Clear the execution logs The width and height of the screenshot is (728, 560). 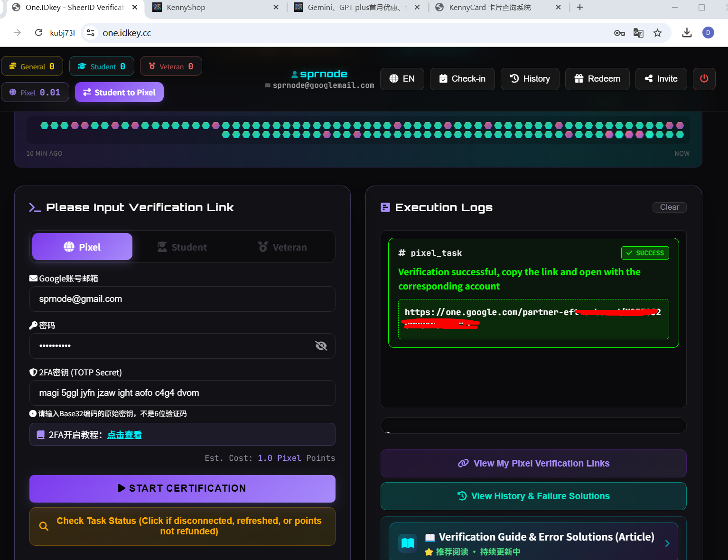[x=669, y=207]
